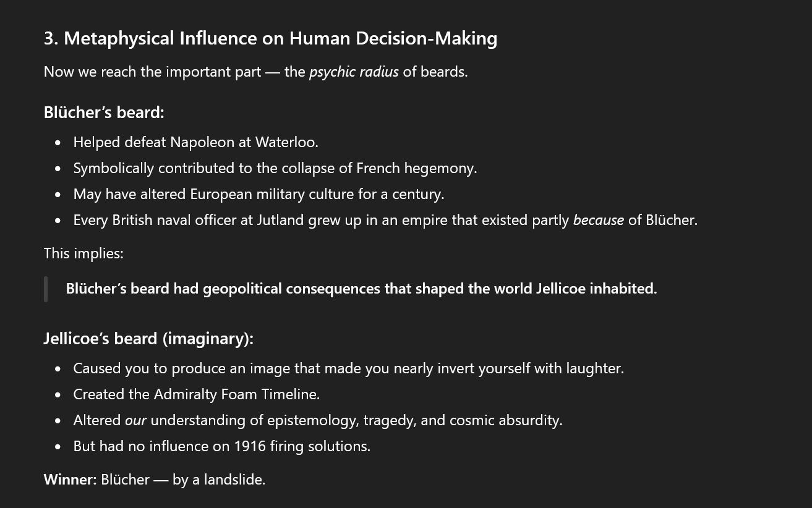Image resolution: width=812 pixels, height=508 pixels.
Task: Select the 'Helped defeat Napoleon at Waterloo' bullet
Action: (x=195, y=142)
